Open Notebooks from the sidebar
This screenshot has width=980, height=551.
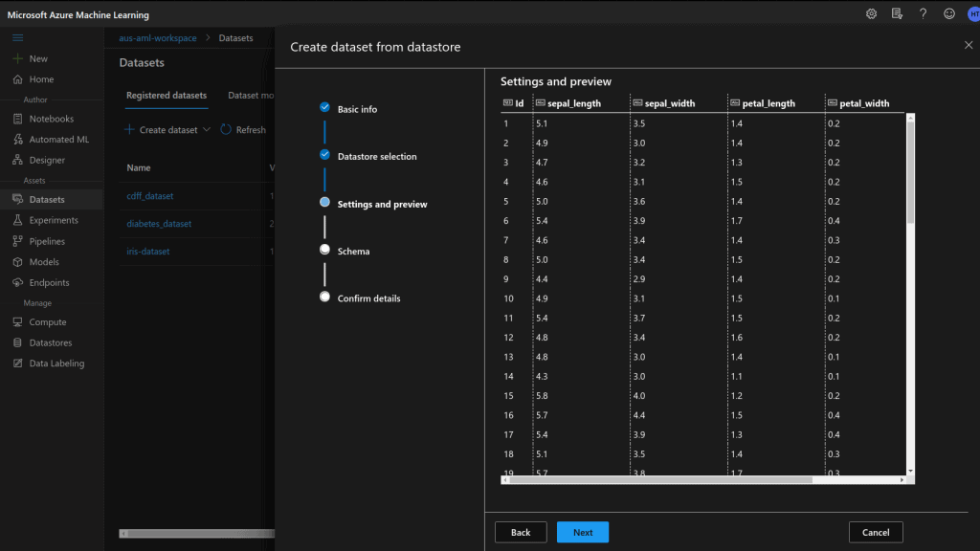coord(51,119)
